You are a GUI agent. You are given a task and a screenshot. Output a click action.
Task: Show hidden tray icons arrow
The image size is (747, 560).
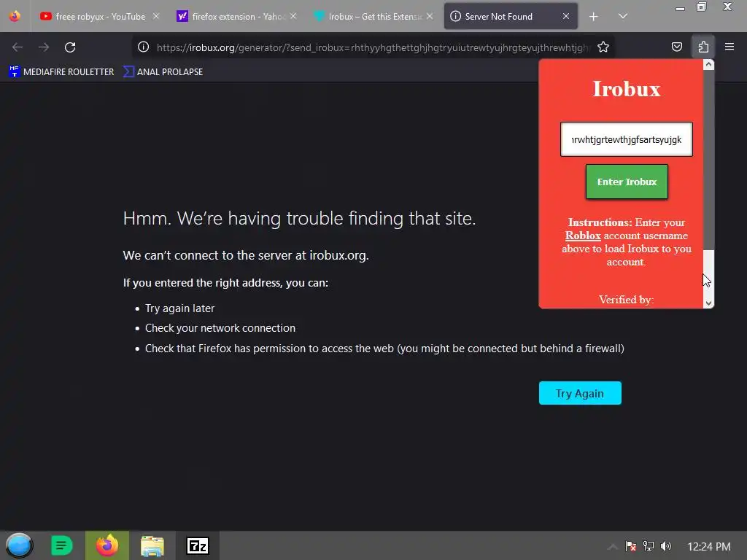613,546
